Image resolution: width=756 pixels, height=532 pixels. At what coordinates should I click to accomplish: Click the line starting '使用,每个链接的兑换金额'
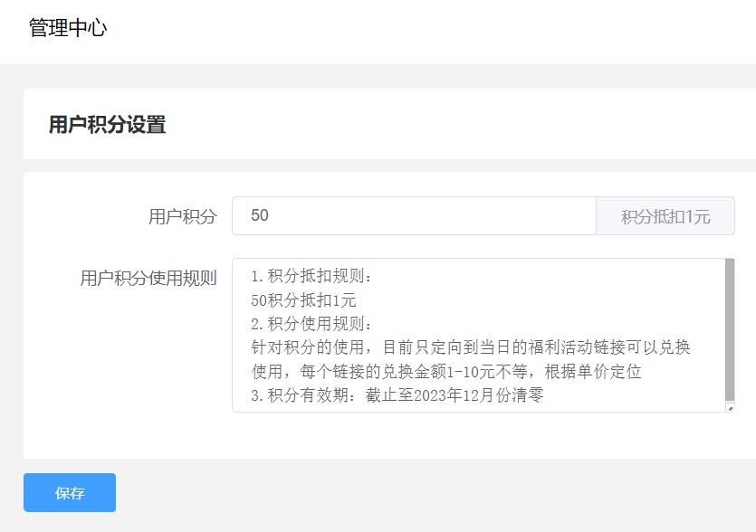(446, 372)
